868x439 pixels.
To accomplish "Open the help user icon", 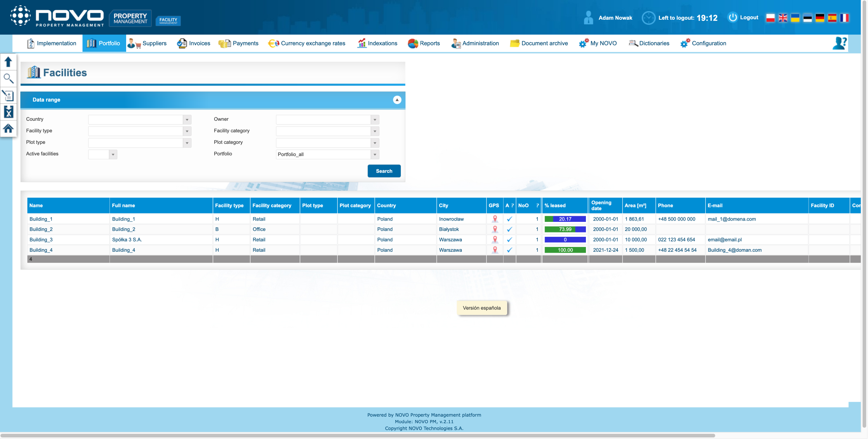I will [839, 43].
